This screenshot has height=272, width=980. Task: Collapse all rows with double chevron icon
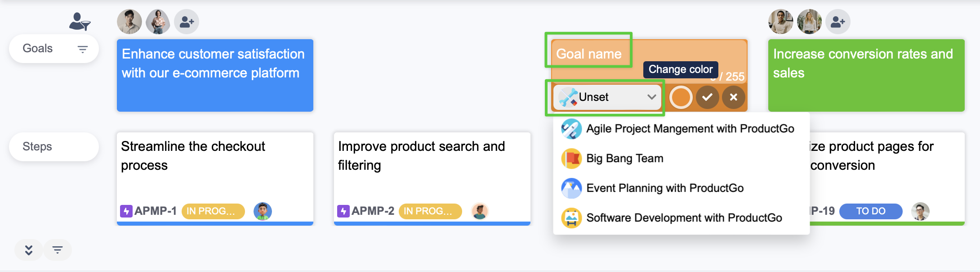pyautogui.click(x=29, y=250)
